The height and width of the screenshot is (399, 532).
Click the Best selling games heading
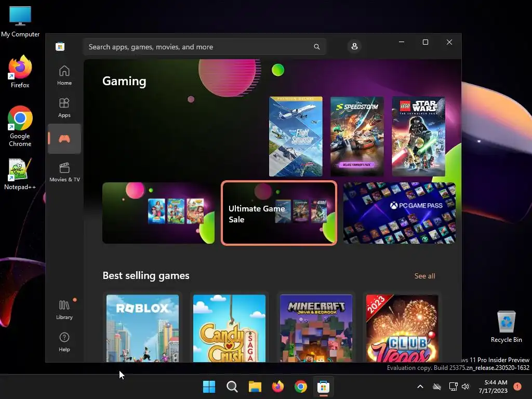point(146,275)
